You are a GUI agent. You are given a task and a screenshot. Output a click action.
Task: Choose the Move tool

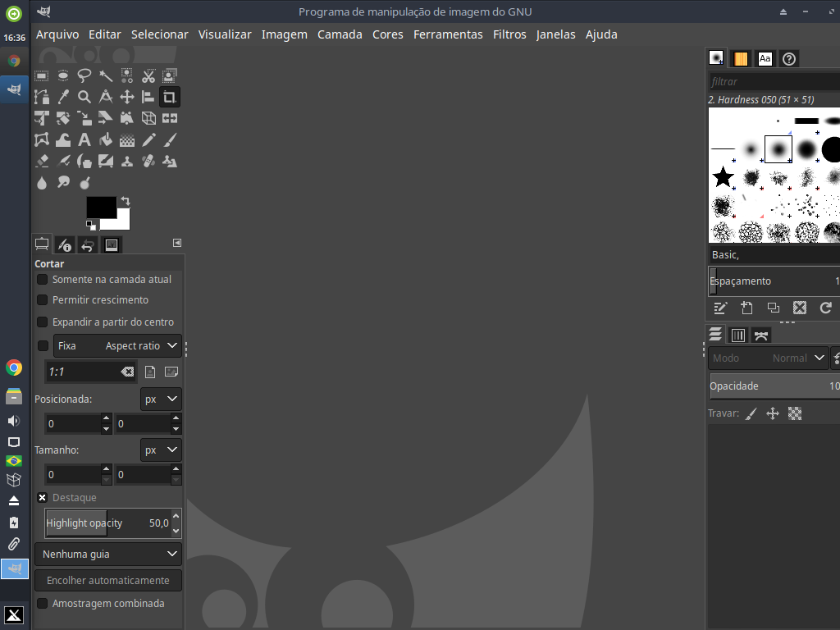pos(127,97)
